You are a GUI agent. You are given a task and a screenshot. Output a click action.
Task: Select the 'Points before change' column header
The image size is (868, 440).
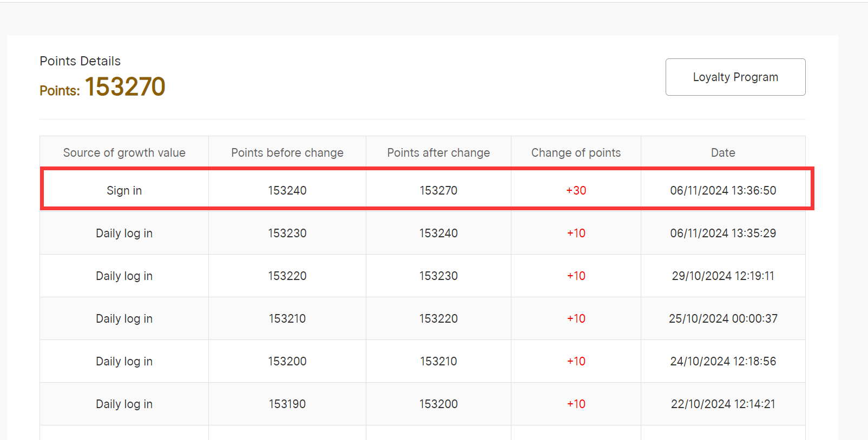[x=287, y=153]
